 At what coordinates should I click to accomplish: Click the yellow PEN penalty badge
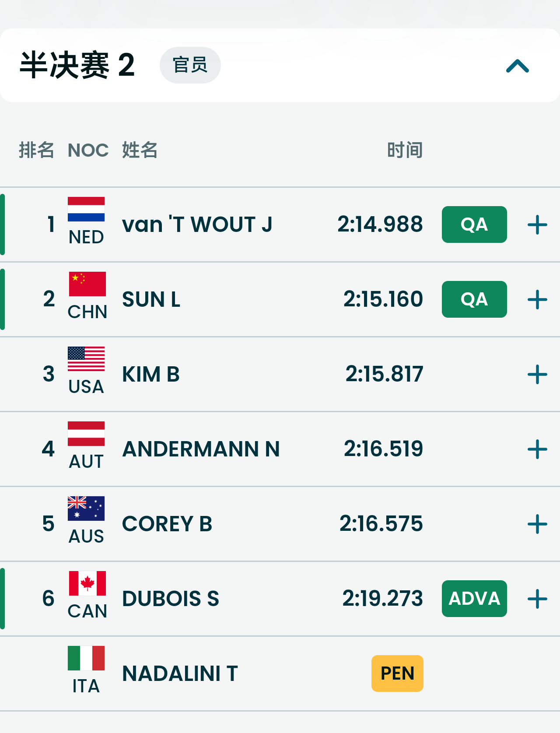pos(397,673)
